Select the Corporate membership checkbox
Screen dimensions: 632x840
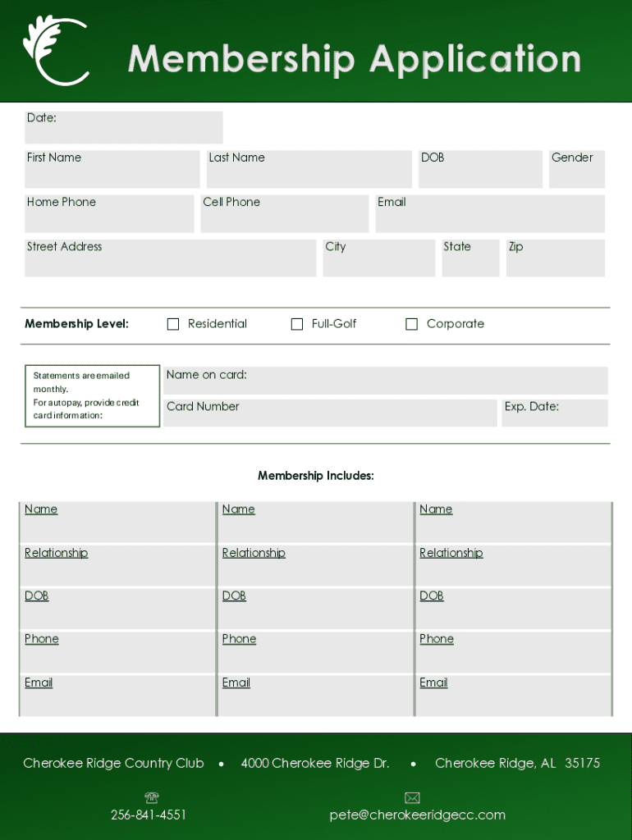pyautogui.click(x=412, y=324)
